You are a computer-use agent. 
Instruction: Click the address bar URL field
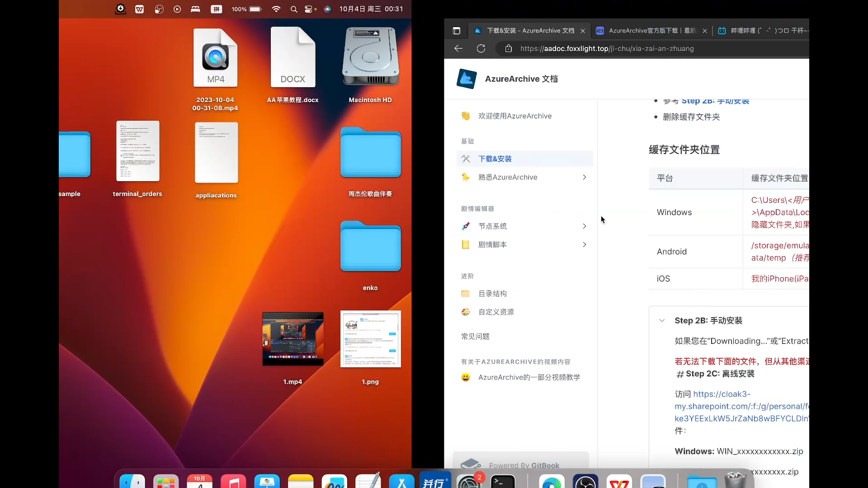click(653, 48)
